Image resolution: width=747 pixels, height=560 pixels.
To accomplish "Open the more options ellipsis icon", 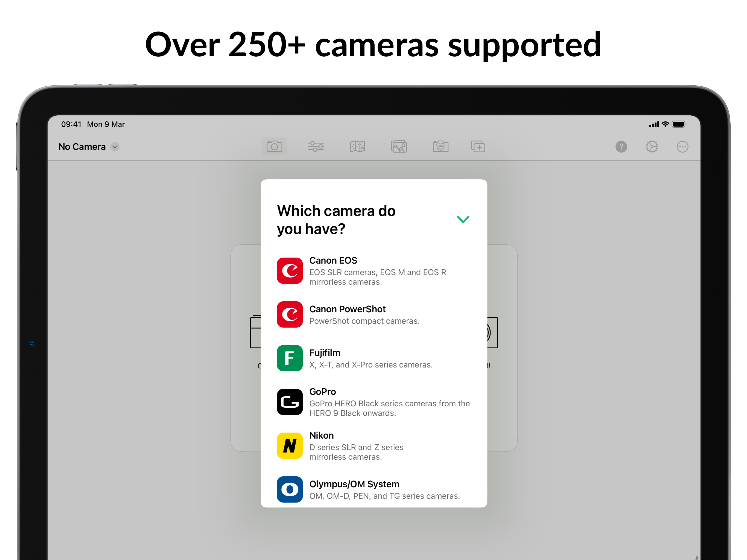I will click(x=682, y=147).
